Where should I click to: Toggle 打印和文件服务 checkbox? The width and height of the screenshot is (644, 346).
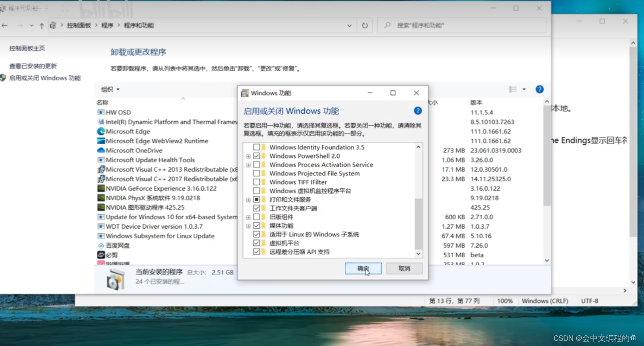[x=256, y=199]
